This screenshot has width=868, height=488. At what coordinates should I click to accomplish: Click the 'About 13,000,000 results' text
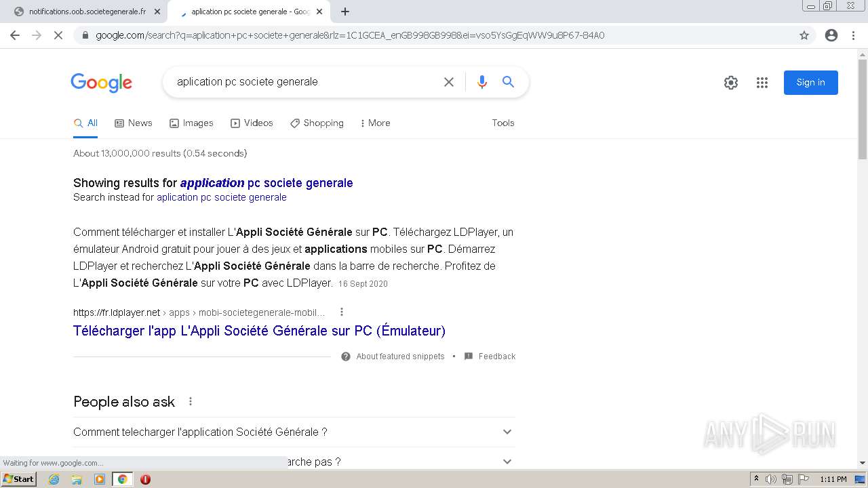[160, 154]
